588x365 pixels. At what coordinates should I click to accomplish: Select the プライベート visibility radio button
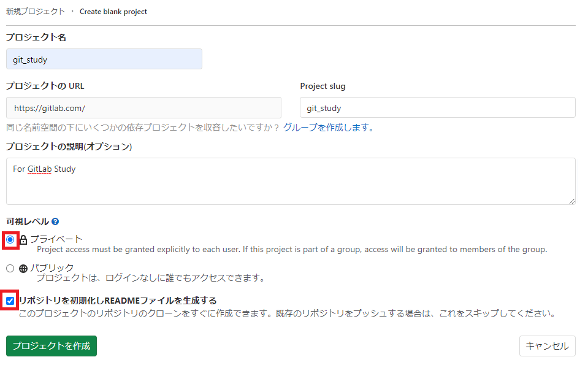coord(9,239)
